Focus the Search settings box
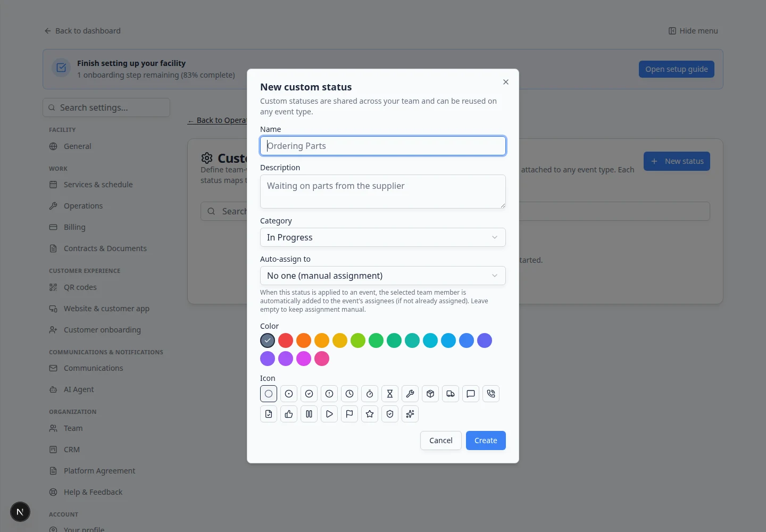 coord(106,107)
